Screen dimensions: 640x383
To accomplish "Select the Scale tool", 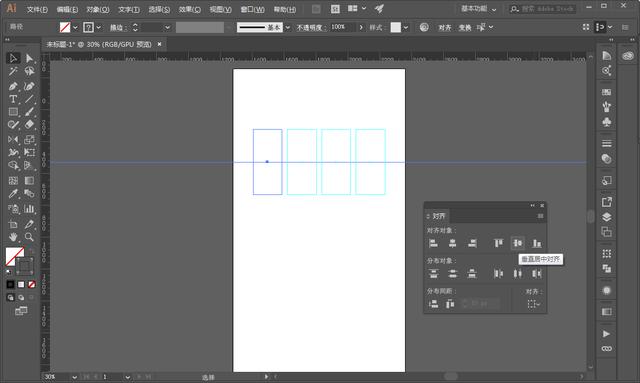I will (29, 140).
